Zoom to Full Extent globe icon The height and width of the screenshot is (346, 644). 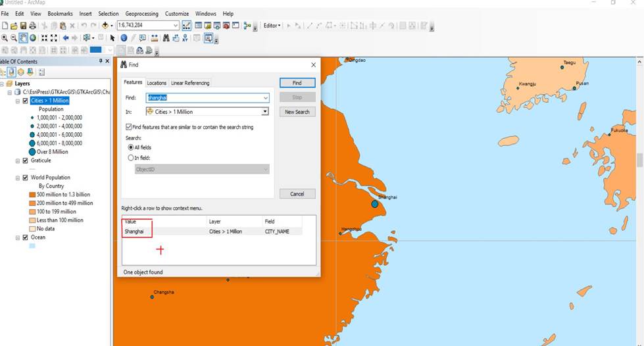coord(33,37)
